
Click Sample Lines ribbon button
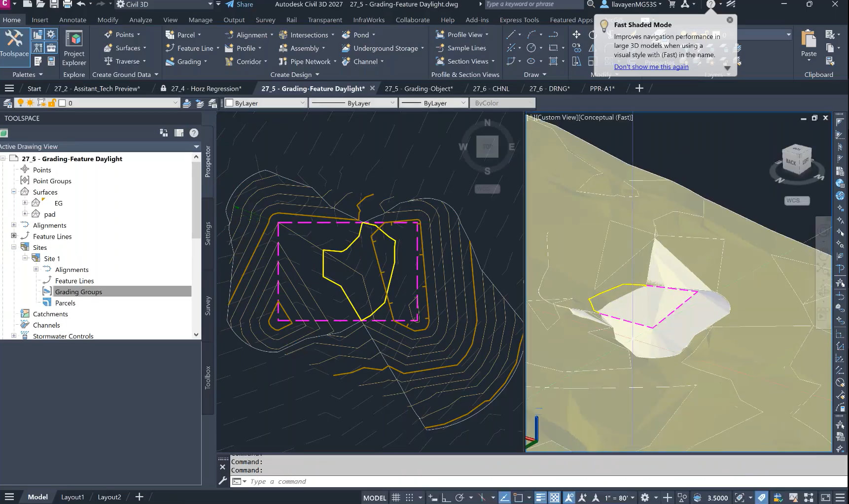(460, 48)
